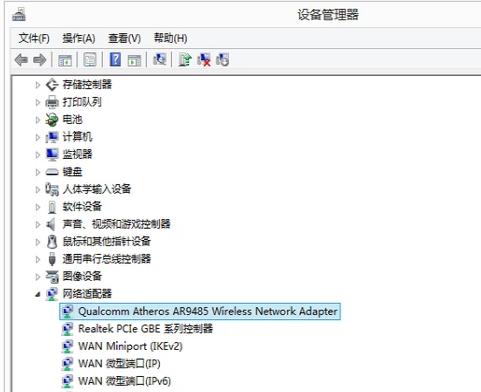The width and height of the screenshot is (481, 392).
Task: Expand the 图像设备 node
Action: click(x=37, y=277)
